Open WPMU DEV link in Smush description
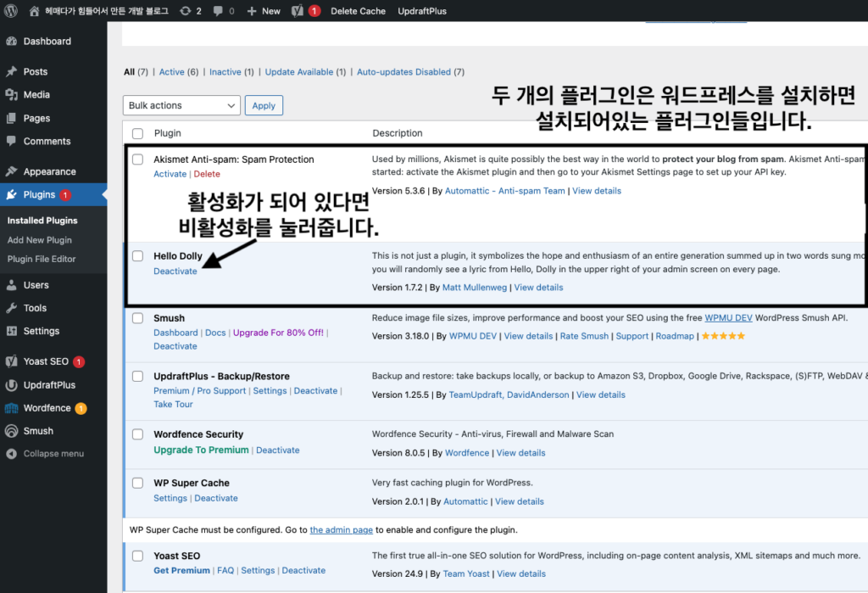Screen dimensions: 868x593 point(728,317)
